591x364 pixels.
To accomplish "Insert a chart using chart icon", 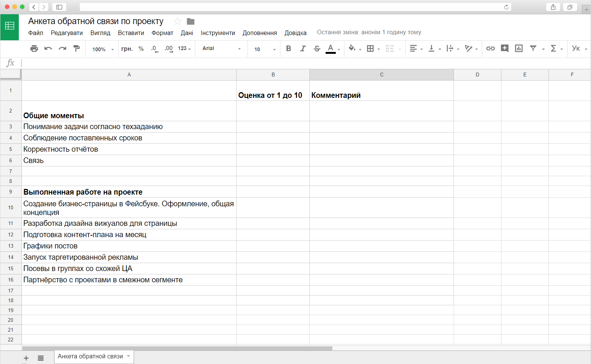I will [519, 49].
